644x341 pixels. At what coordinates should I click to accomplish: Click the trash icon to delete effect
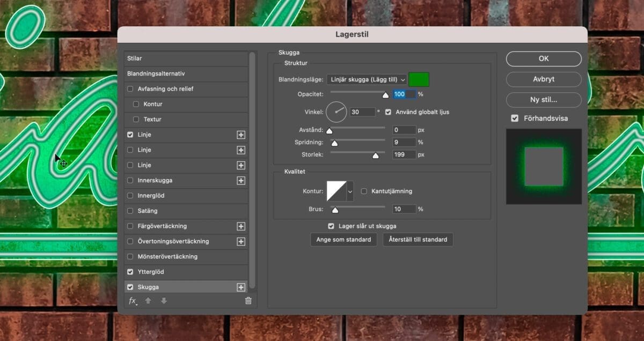(248, 301)
